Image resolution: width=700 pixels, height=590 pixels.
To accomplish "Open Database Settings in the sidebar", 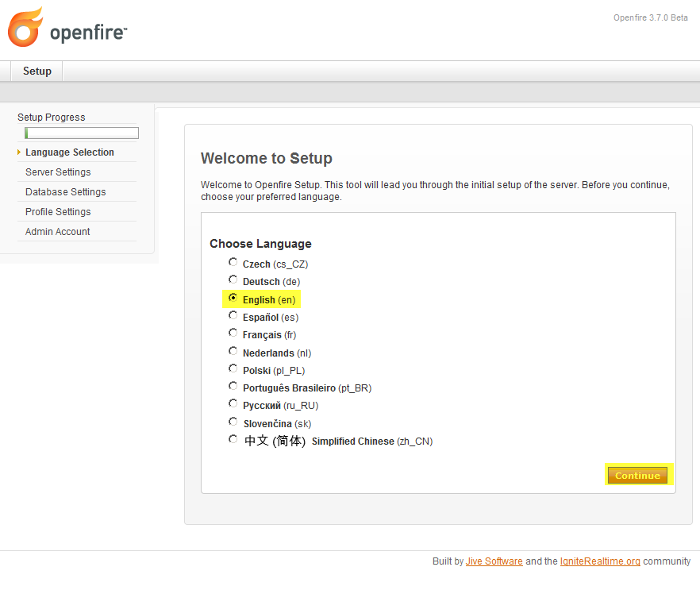I will click(66, 192).
